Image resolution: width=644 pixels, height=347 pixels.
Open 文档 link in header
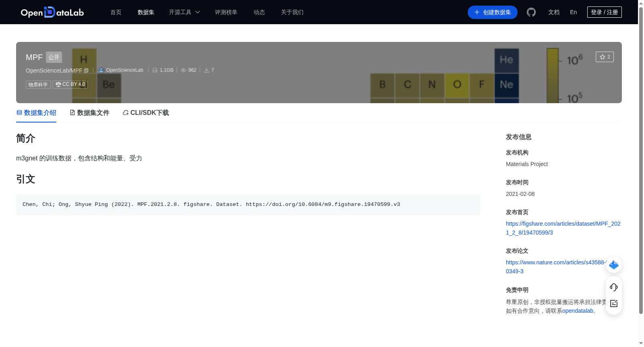point(554,12)
